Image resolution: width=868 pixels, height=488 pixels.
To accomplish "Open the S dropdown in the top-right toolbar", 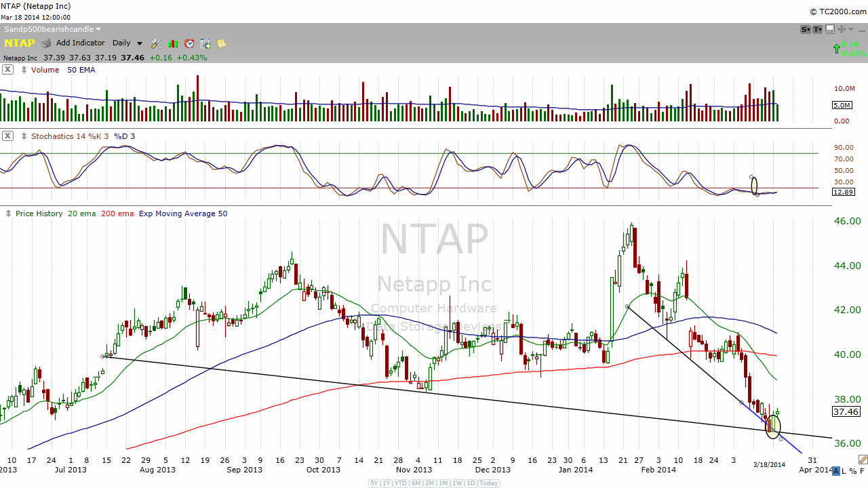I will click(806, 29).
